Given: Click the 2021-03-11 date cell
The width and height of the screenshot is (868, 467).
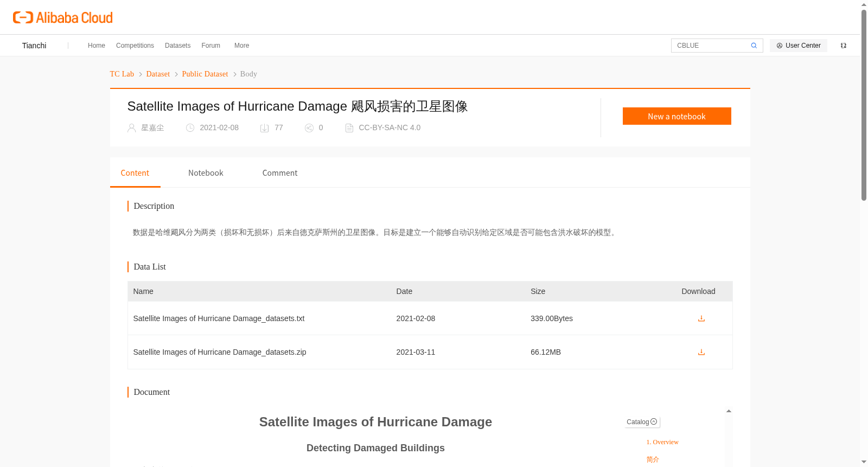Looking at the screenshot, I should (x=416, y=352).
